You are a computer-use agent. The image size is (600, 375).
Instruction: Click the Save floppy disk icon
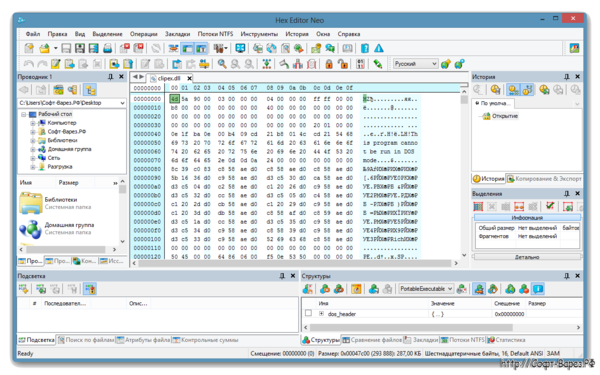66,48
